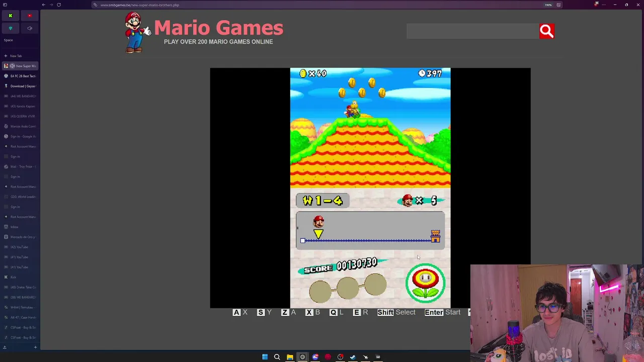Viewport: 644px width, 362px height.
Task: Open the pinned megaphone tab
Action: tap(30, 28)
